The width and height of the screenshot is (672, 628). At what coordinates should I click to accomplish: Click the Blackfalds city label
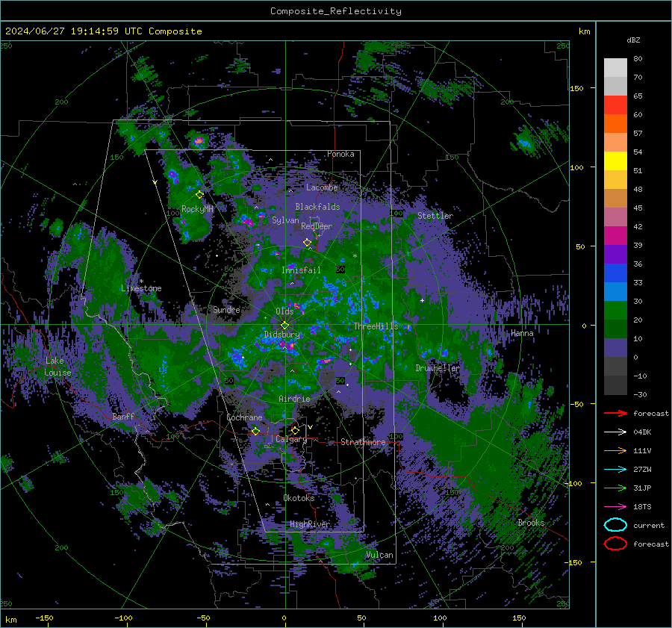click(317, 207)
